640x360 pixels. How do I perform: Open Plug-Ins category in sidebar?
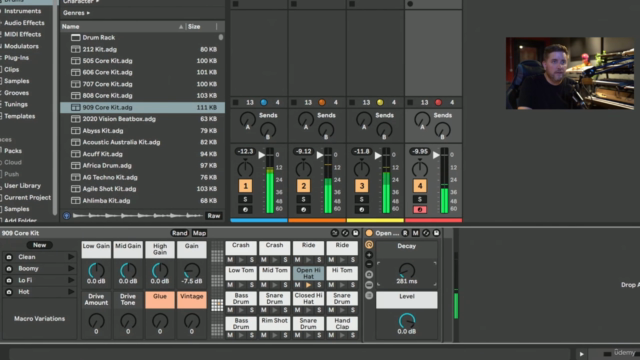(x=16, y=58)
